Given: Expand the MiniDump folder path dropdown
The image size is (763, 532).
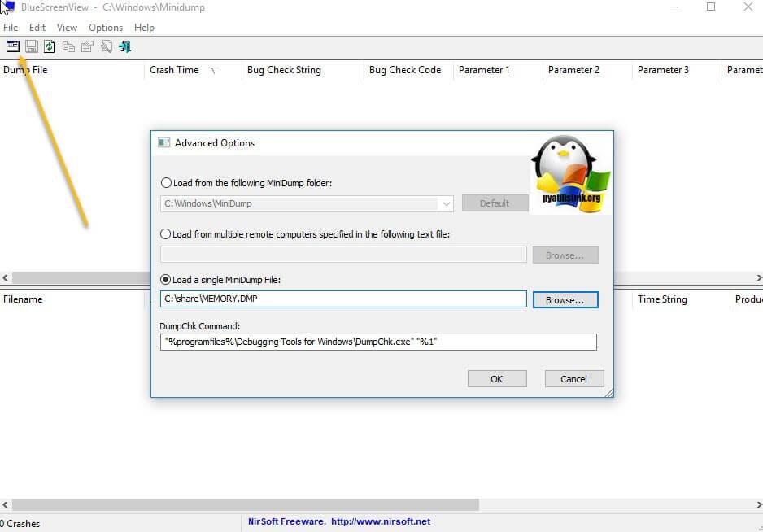Looking at the screenshot, I should 447,204.
